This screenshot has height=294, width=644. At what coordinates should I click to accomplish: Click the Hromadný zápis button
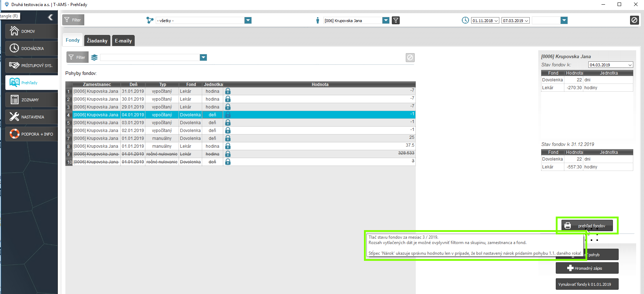coord(587,268)
